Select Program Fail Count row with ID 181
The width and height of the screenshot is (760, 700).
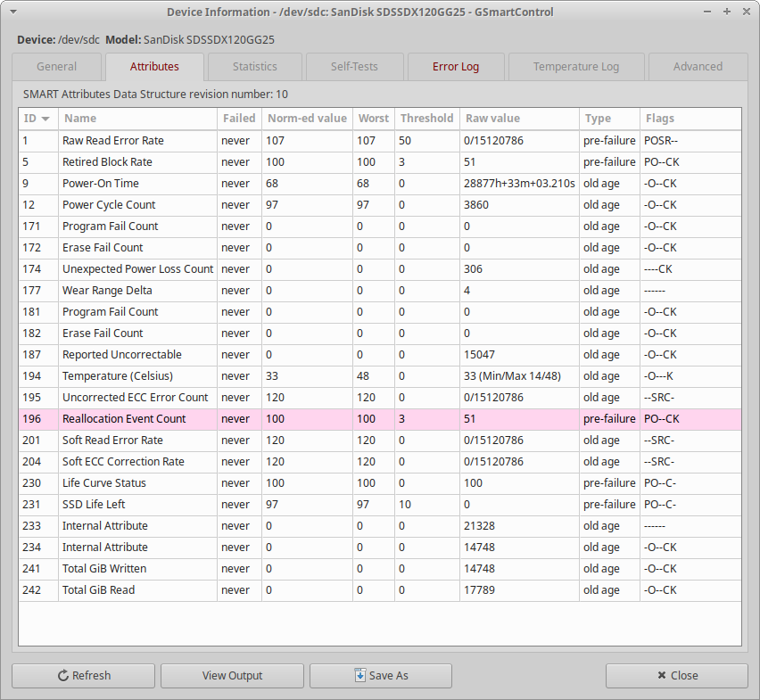pyautogui.click(x=380, y=312)
